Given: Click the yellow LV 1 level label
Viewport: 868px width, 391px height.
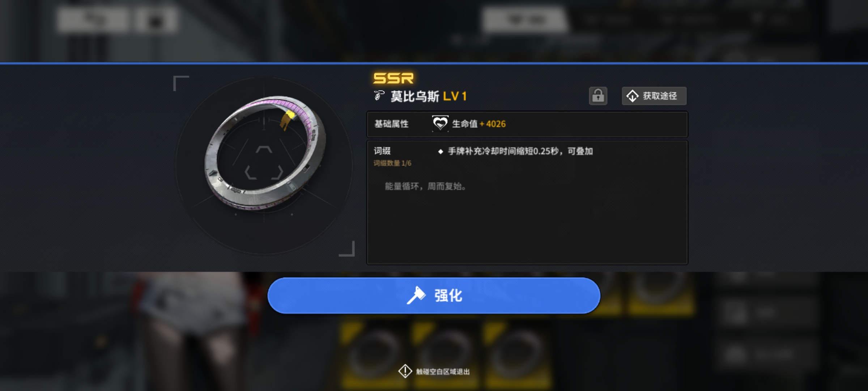Looking at the screenshot, I should pyautogui.click(x=455, y=96).
